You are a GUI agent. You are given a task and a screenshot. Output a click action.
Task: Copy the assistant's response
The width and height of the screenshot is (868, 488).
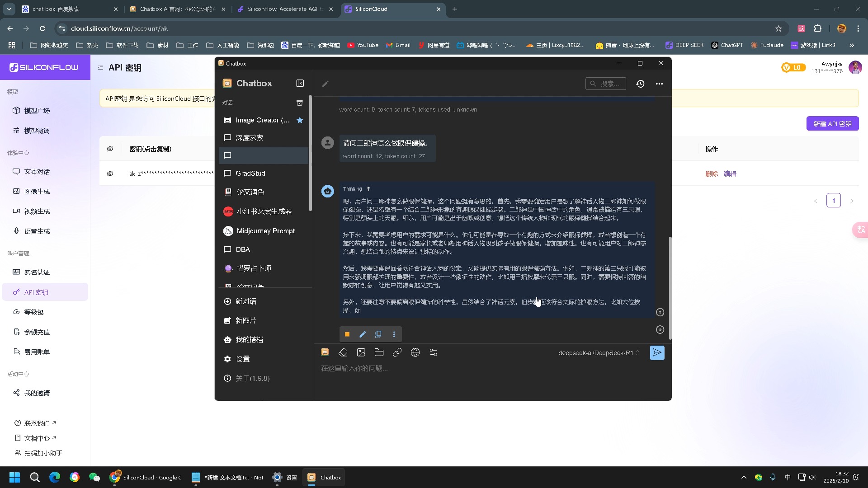(x=378, y=334)
